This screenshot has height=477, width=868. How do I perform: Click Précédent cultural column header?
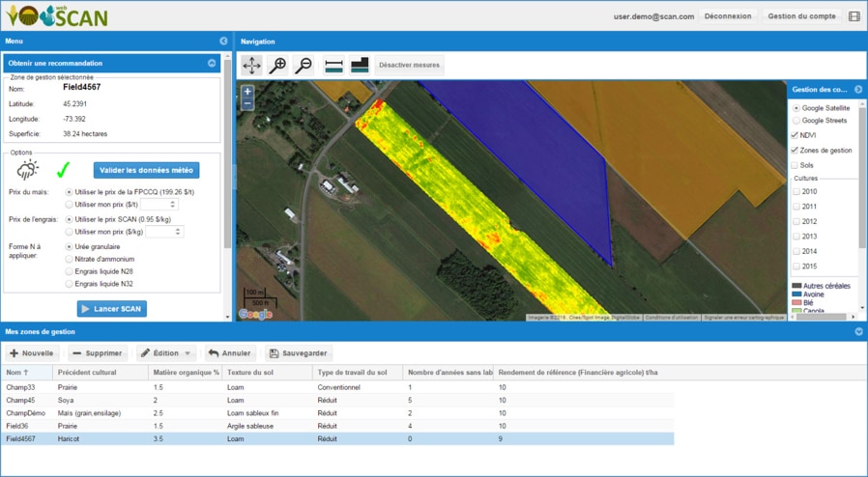(x=101, y=373)
